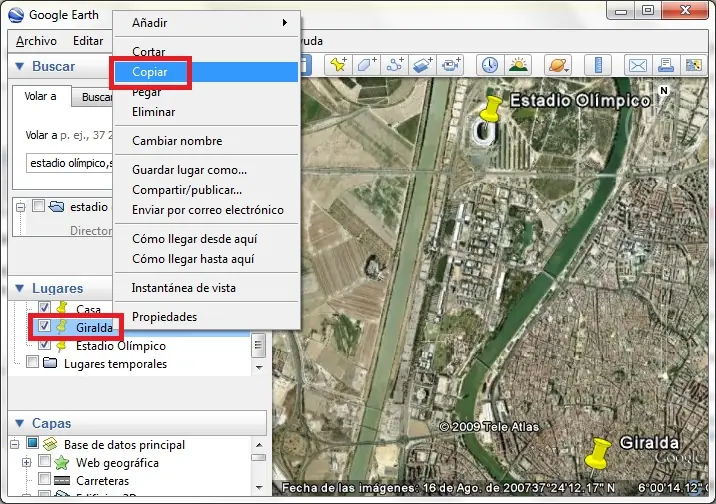Choose Cambiar nombre in the context menu

point(206,141)
